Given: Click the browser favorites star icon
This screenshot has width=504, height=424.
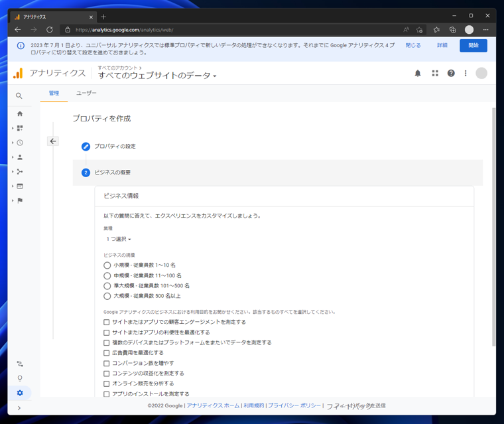Looking at the screenshot, I should 436,30.
